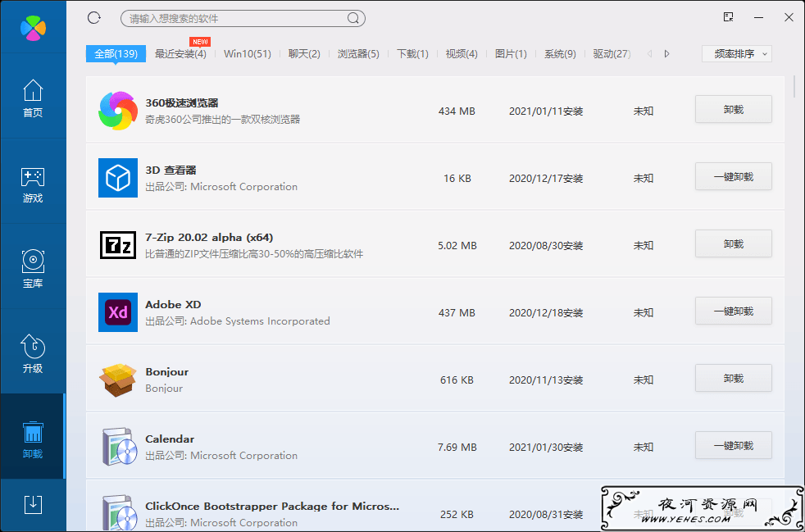Uninstall 7-Zip 20.02 alpha with 卸载
Screen dimensions: 805x532
(x=734, y=244)
